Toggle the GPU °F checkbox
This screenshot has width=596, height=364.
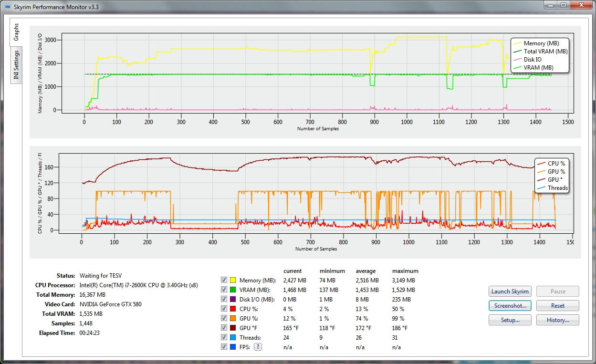click(224, 328)
